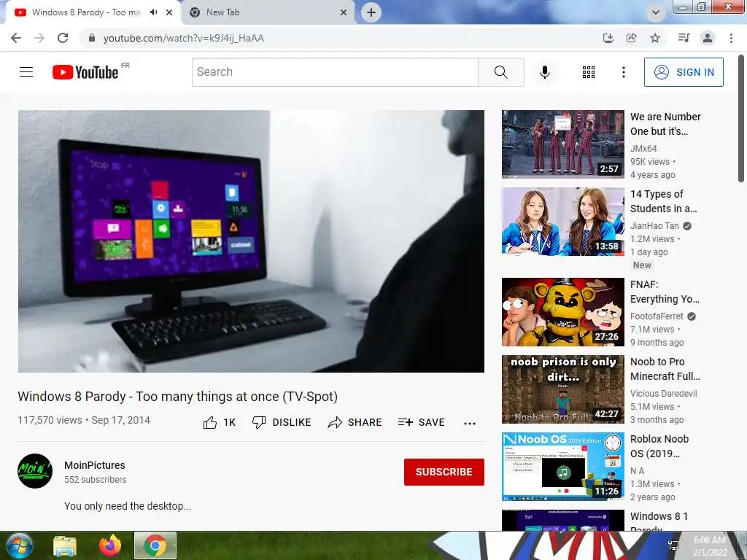Open YouTube settings three-dot menu
The image size is (747, 560).
[623, 72]
